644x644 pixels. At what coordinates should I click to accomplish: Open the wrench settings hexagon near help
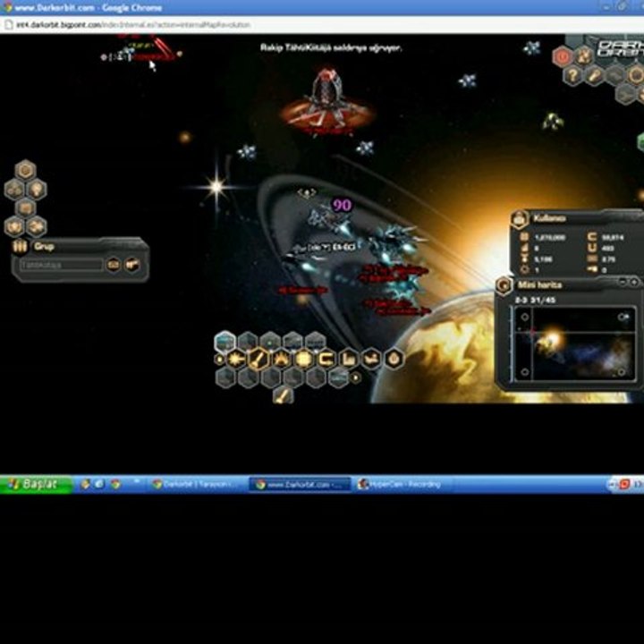[x=595, y=75]
